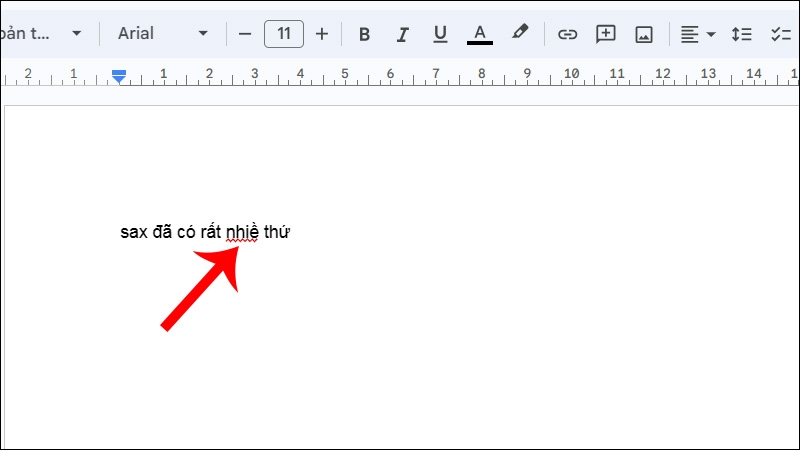Toggle italic formatting
800x450 pixels.
point(402,34)
